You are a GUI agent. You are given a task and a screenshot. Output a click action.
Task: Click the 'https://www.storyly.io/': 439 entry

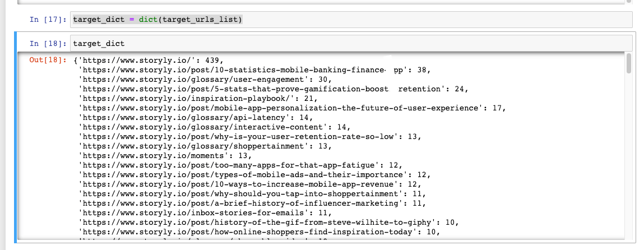(x=149, y=60)
